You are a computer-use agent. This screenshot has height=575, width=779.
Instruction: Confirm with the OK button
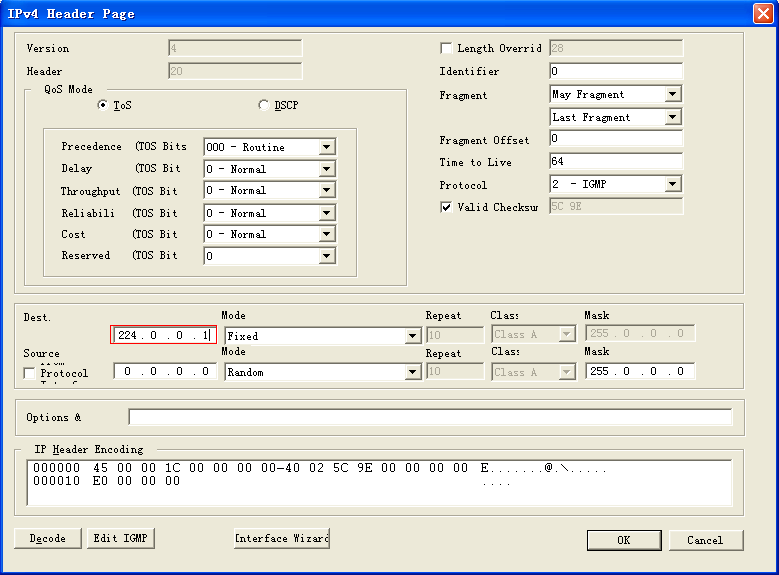[x=624, y=540]
